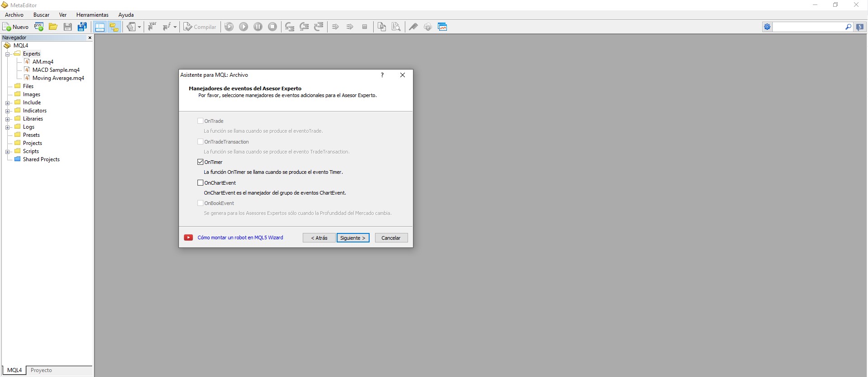Viewport: 868px width, 377px height.
Task: Open the Ver menu
Action: [63, 15]
